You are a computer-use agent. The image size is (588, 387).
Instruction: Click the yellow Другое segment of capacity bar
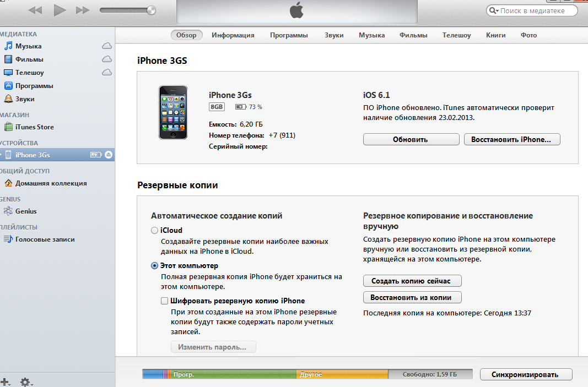pos(342,374)
